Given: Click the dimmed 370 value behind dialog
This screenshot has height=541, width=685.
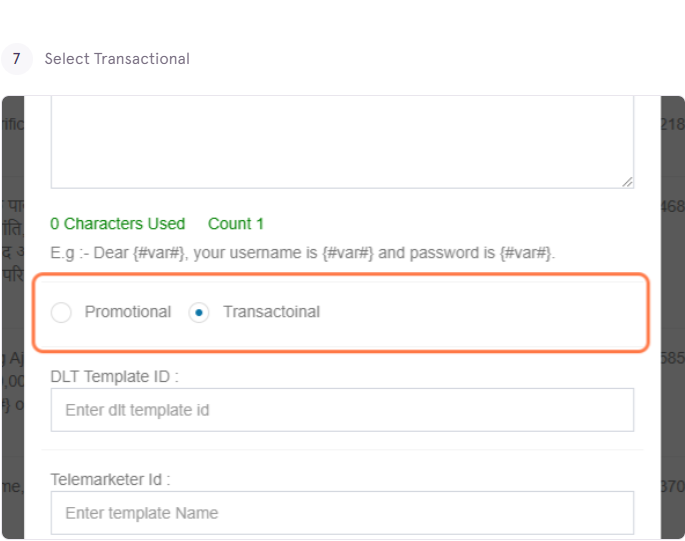Looking at the screenshot, I should 672,486.
